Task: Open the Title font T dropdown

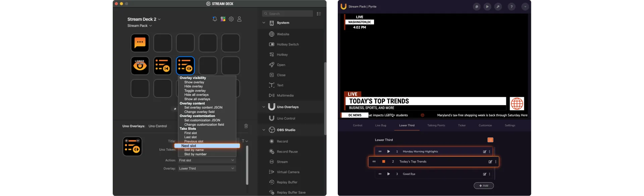Action: point(245,141)
